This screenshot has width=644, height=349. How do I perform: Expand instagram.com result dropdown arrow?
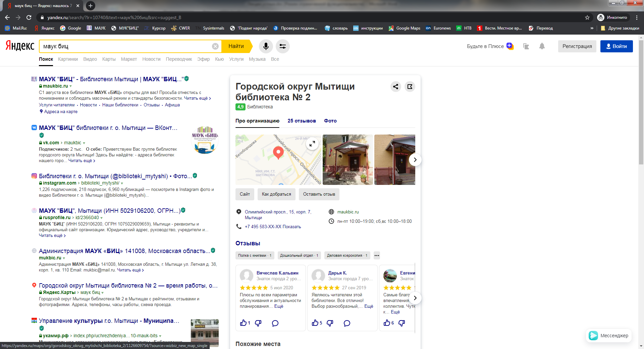tap(122, 183)
